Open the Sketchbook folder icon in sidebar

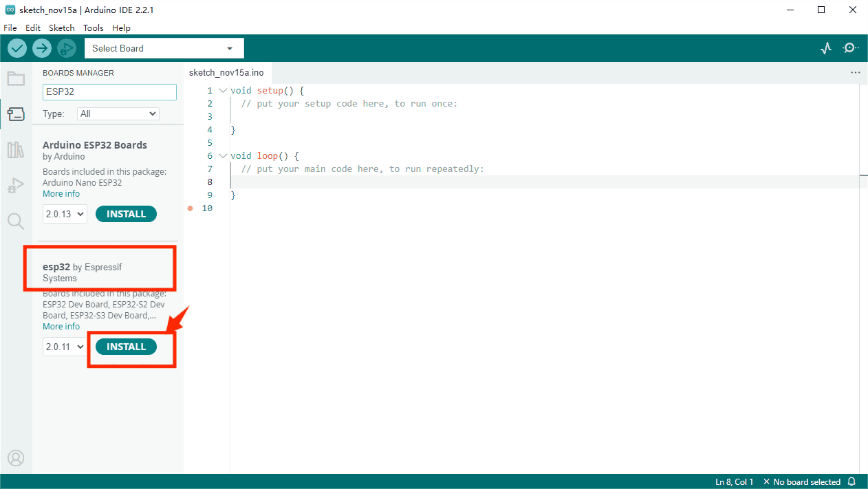[x=16, y=78]
